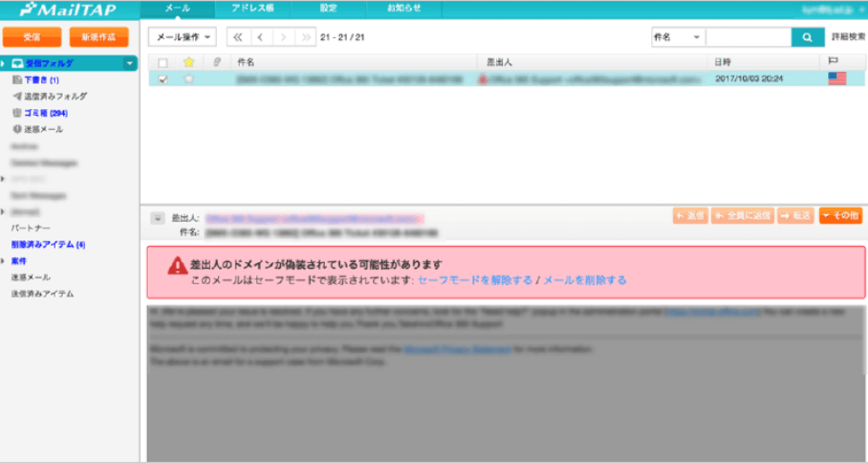Toggle the select-all checkbox in header
The height and width of the screenshot is (463, 868).
pos(163,62)
